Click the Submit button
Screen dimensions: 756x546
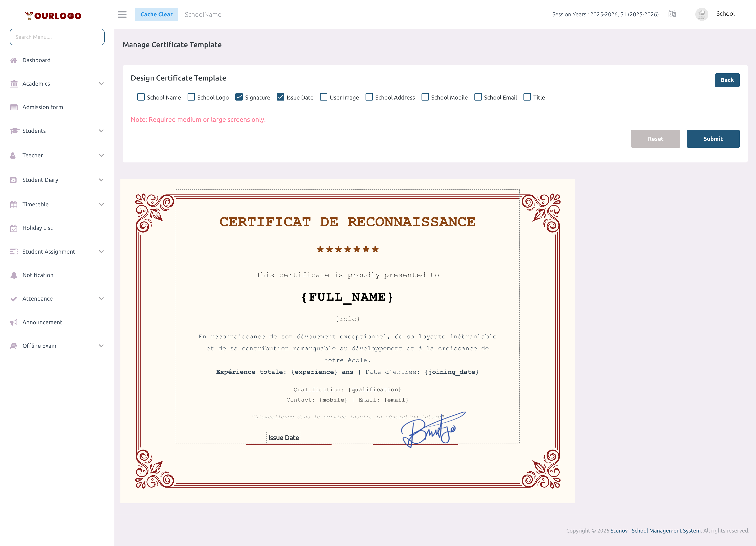713,139
